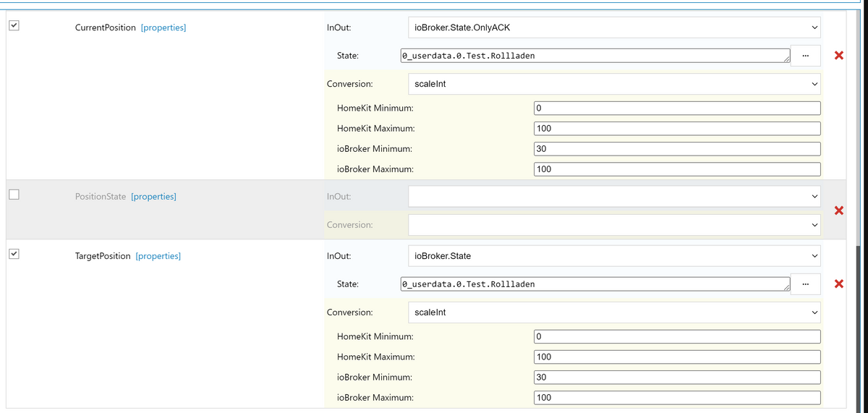The height and width of the screenshot is (413, 868).
Task: Open CurrentPosition Conversion scaleInt dropdown
Action: tap(615, 84)
